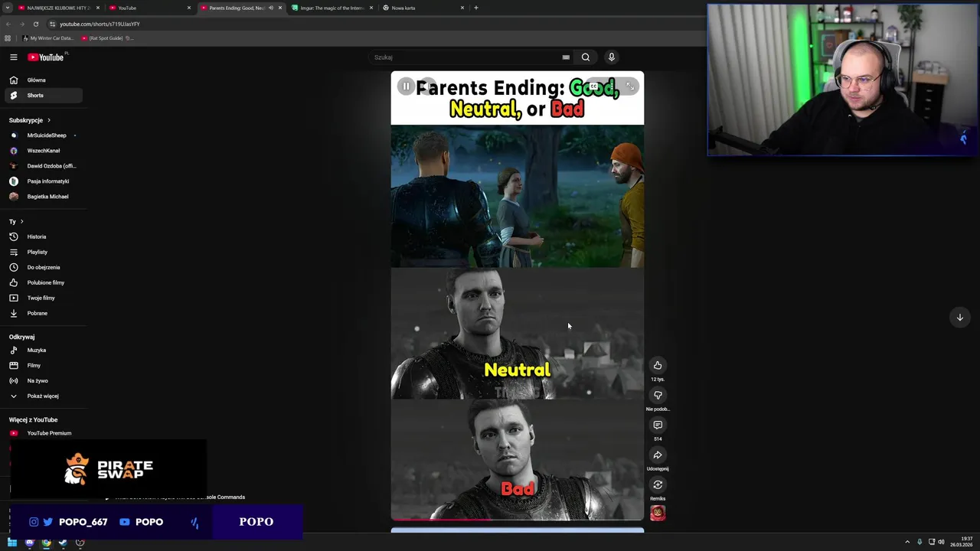Toggle closed captions on the Short
The image size is (980, 551).
pos(593,86)
